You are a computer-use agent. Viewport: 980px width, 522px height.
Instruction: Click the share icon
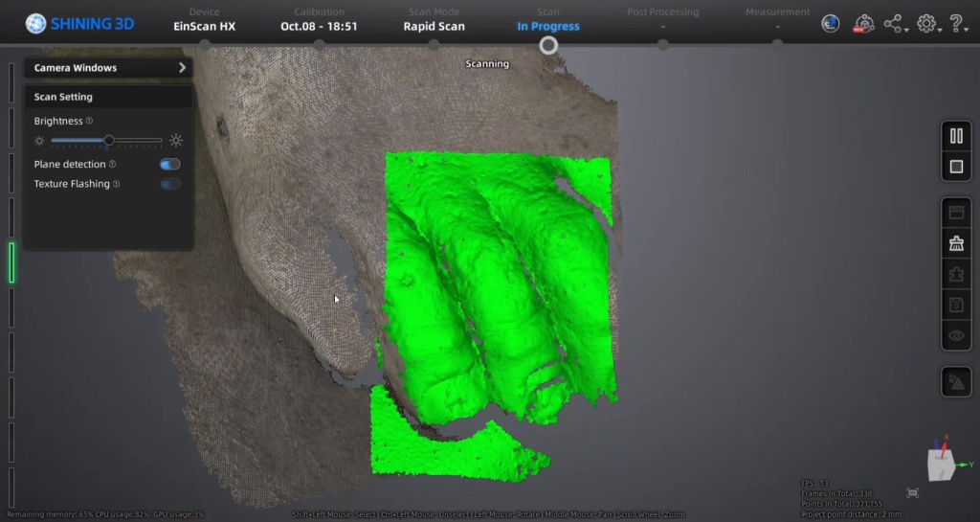[x=893, y=24]
